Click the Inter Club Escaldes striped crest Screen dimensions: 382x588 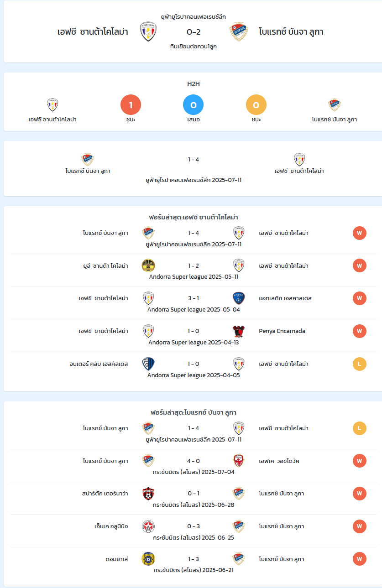tap(148, 364)
